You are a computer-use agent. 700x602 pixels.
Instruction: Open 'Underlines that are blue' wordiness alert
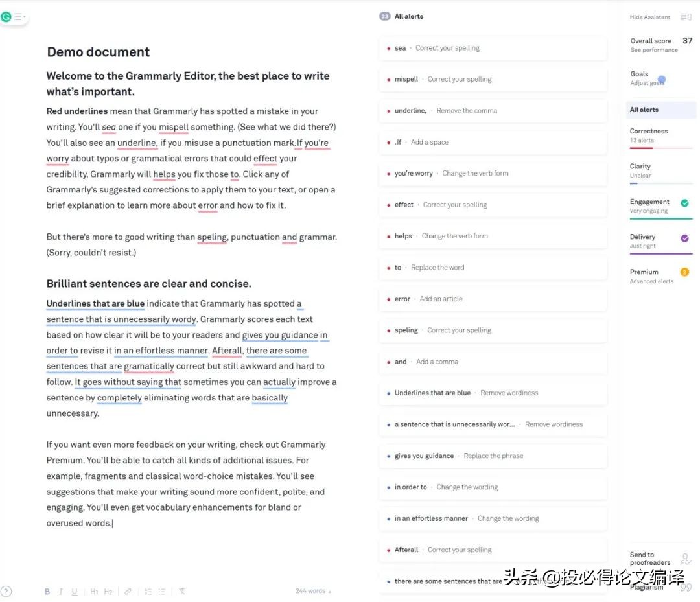[x=493, y=393]
